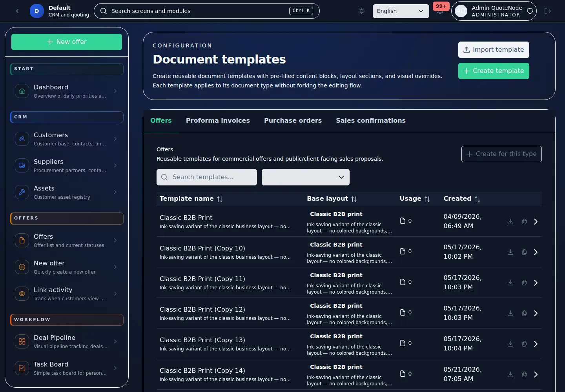Click the Assets wrench icon
Image resolution: width=565 pixels, height=392 pixels.
pyautogui.click(x=22, y=192)
